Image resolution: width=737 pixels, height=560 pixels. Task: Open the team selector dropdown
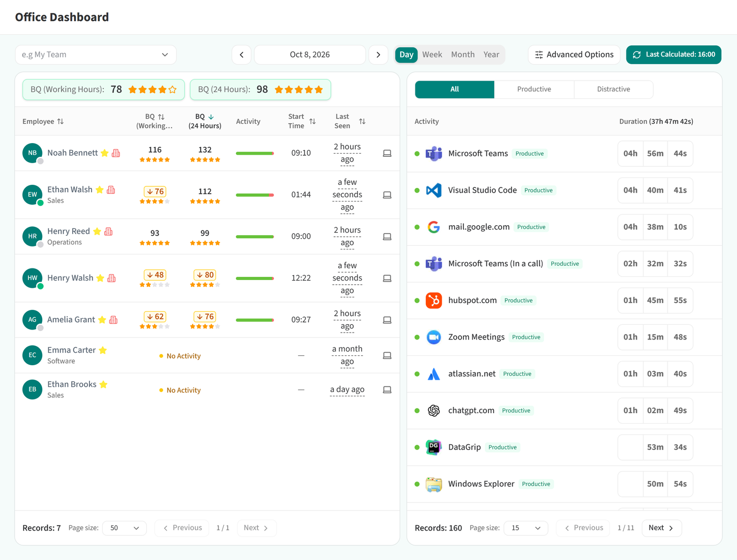point(96,55)
